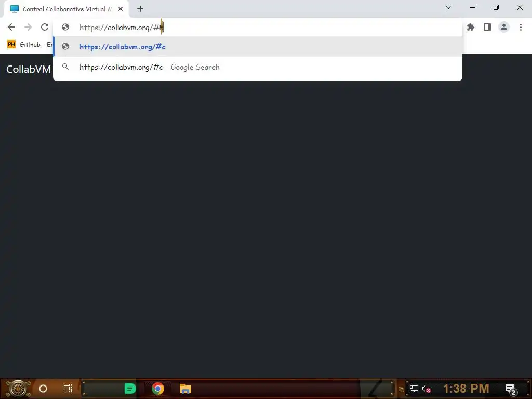Reload the current page
This screenshot has height=399, width=532.
click(x=45, y=27)
